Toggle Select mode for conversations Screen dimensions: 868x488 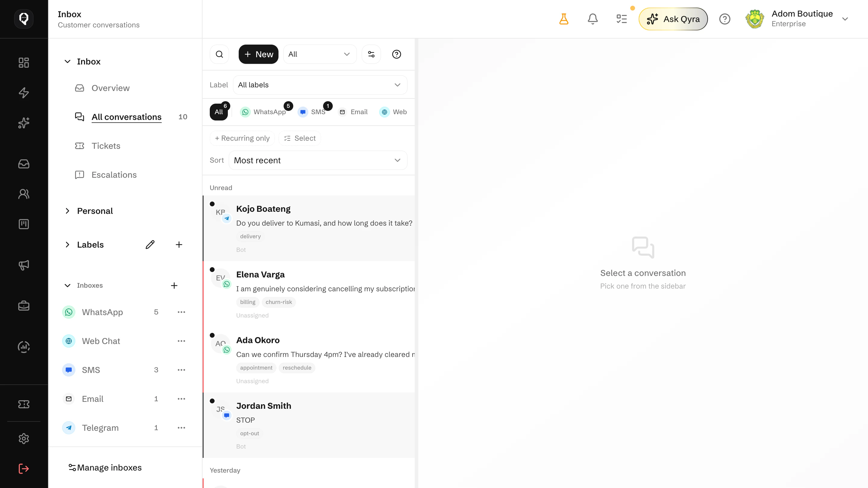(x=300, y=139)
